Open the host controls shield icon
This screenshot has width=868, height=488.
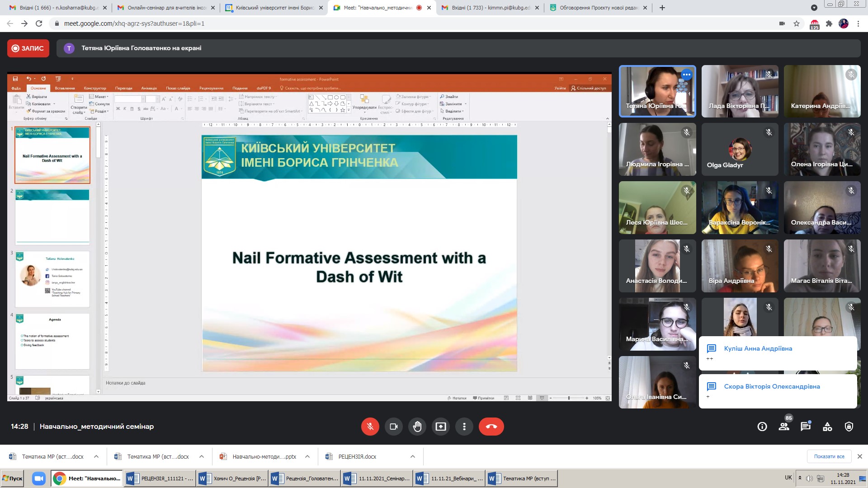click(x=849, y=427)
